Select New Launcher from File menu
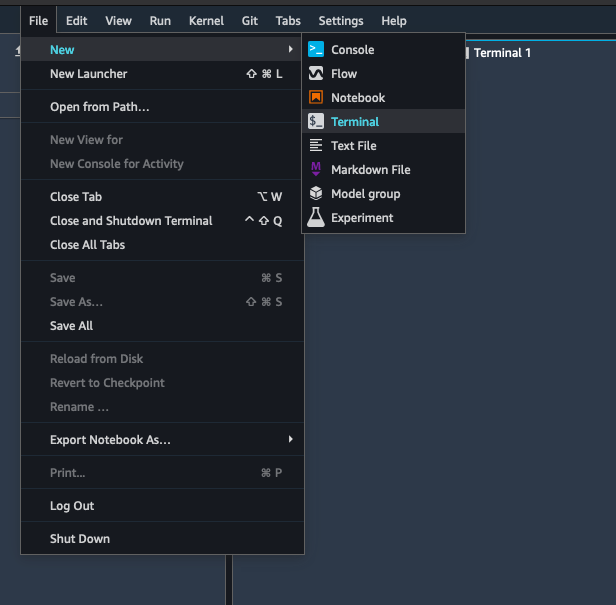The height and width of the screenshot is (605, 616). coord(89,73)
